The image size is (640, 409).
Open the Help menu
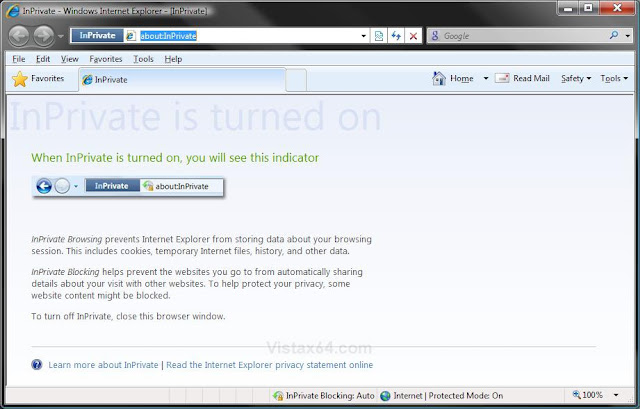click(173, 59)
